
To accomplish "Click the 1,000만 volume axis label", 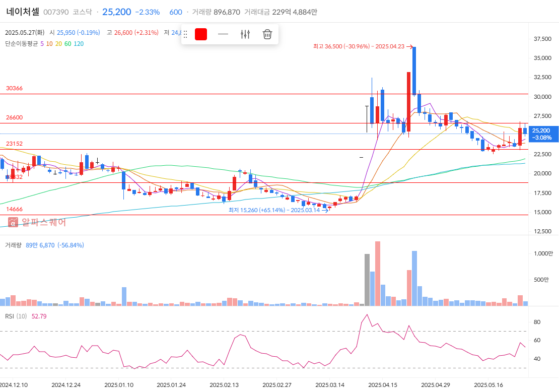I will pos(543,253).
